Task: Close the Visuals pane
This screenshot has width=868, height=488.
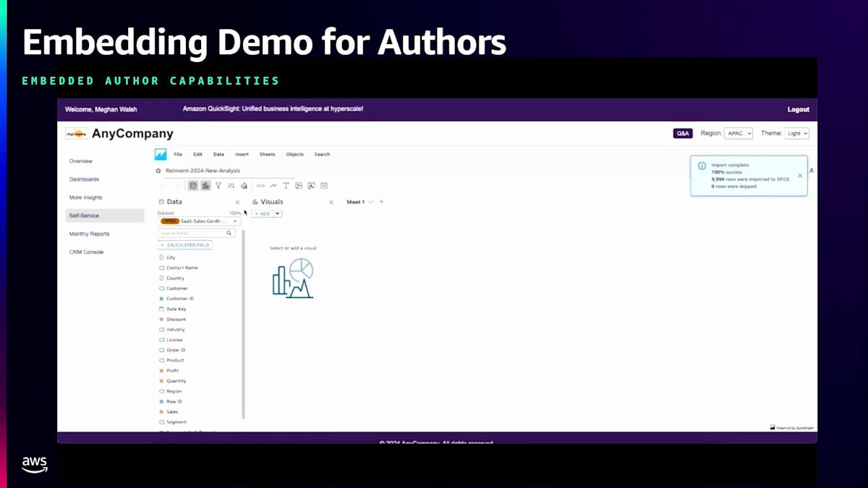Action: 331,202
